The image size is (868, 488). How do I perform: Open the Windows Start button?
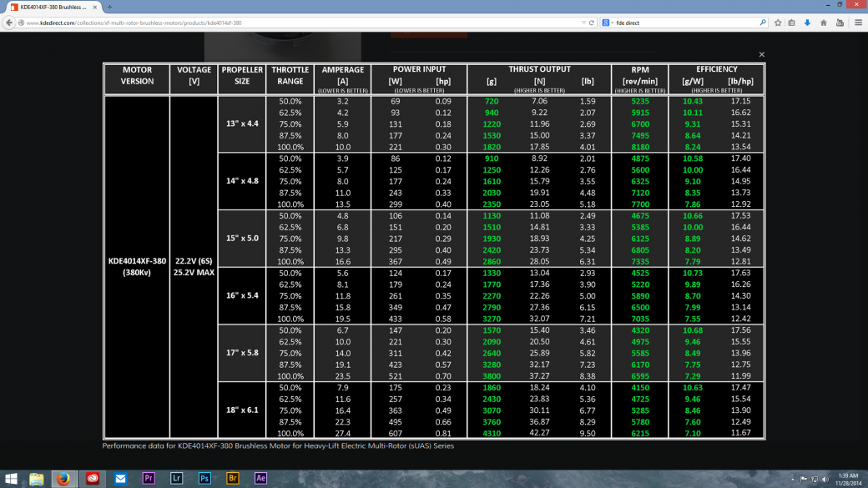[x=11, y=479]
